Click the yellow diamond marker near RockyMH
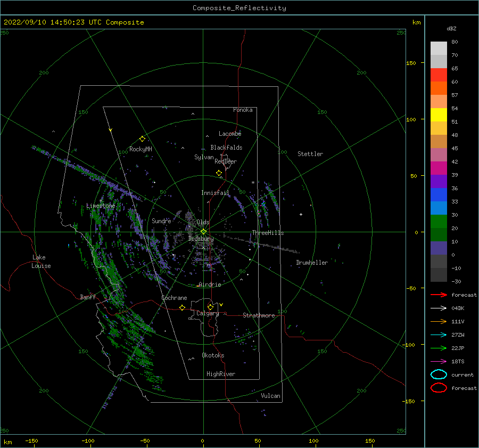The width and height of the screenshot is (479, 448). pyautogui.click(x=142, y=139)
